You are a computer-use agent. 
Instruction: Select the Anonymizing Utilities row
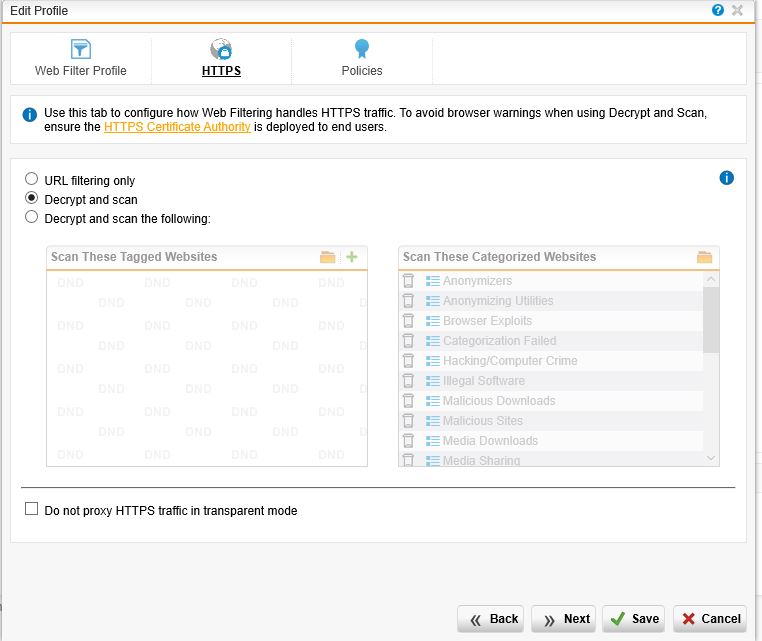click(551, 301)
